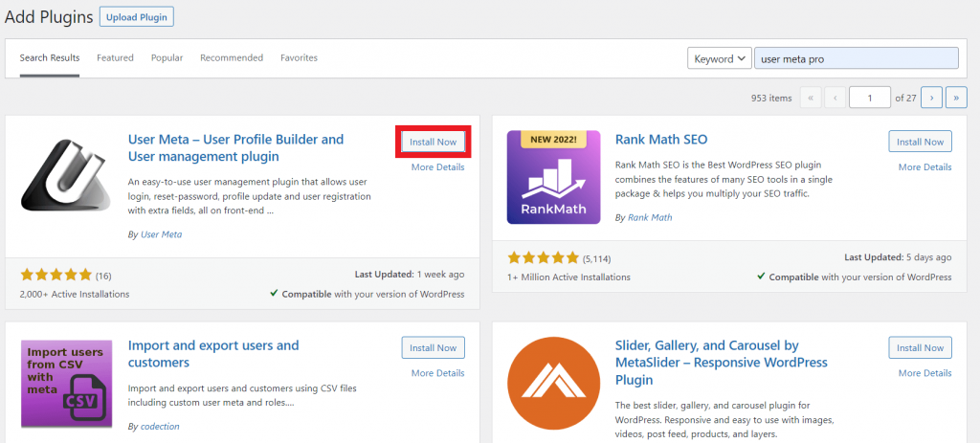Open More Details for User Meta
Screen dimensions: 980x443
[437, 166]
